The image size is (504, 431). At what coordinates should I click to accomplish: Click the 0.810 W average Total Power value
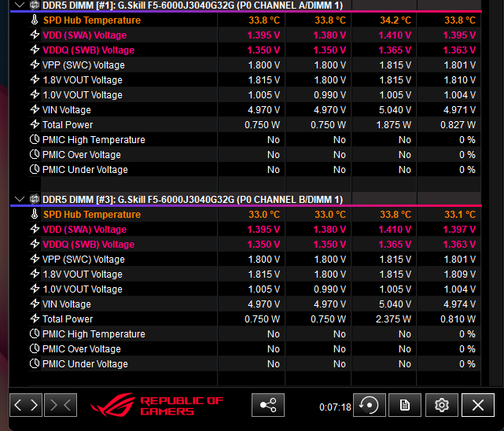pos(458,319)
